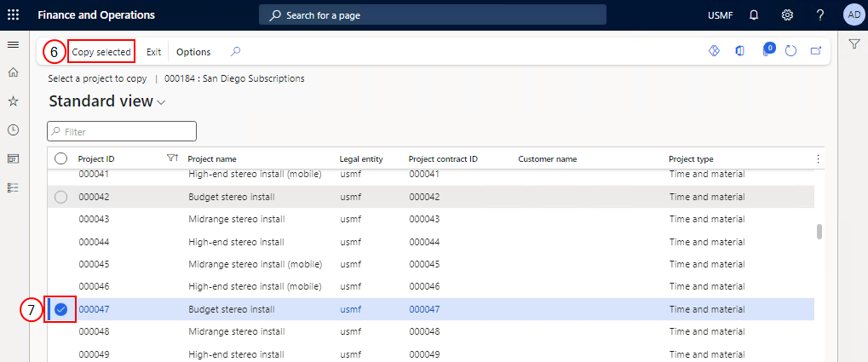Click the Legal entity column header

pyautogui.click(x=361, y=159)
